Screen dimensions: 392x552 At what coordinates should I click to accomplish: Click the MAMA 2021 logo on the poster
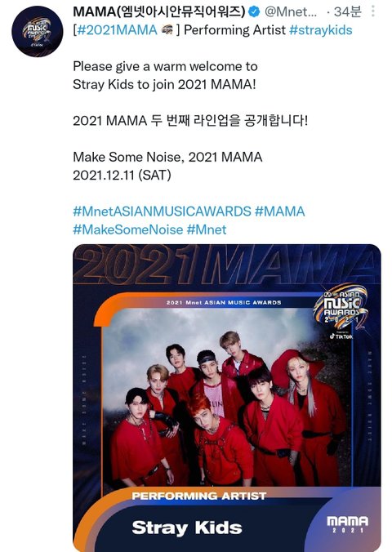(347, 524)
